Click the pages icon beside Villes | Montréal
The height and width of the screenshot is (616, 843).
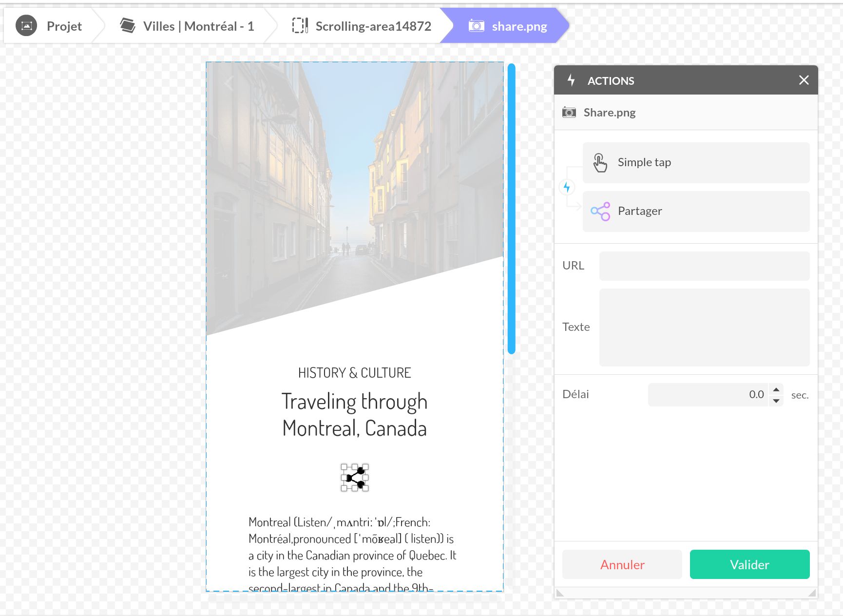click(x=128, y=26)
